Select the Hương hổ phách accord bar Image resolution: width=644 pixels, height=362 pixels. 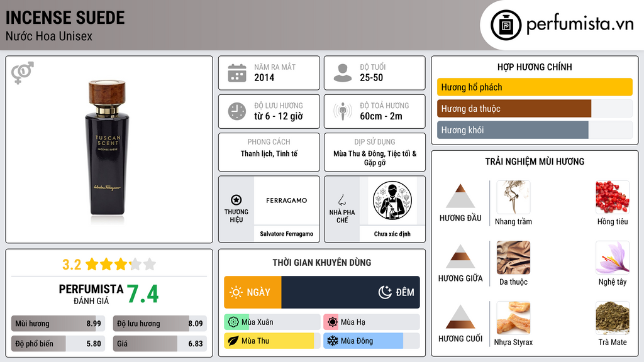coord(535,87)
